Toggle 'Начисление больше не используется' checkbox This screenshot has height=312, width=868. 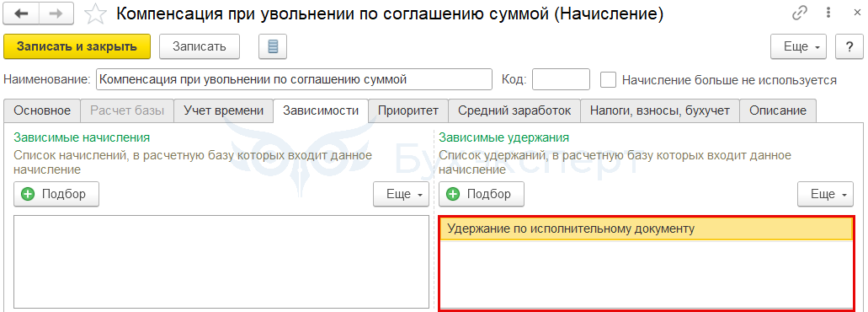pos(609,80)
